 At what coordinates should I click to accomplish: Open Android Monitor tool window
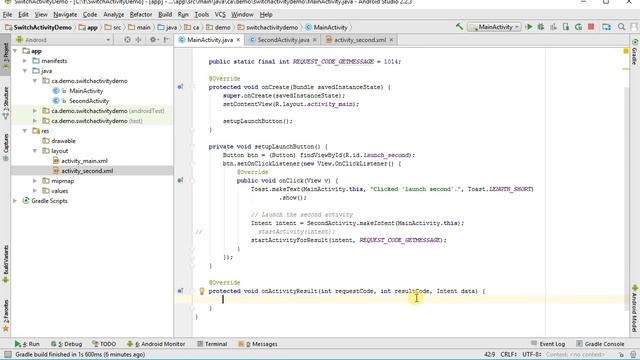click(x=156, y=344)
